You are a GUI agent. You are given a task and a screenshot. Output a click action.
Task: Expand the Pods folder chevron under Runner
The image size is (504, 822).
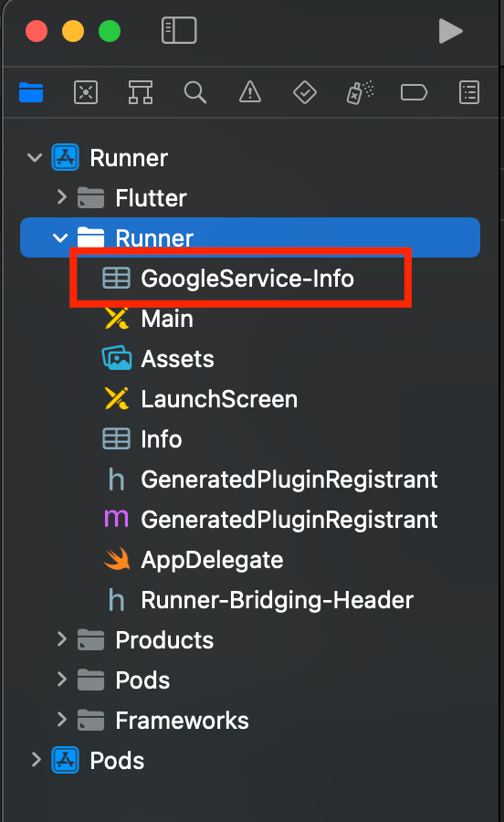pyautogui.click(x=62, y=679)
